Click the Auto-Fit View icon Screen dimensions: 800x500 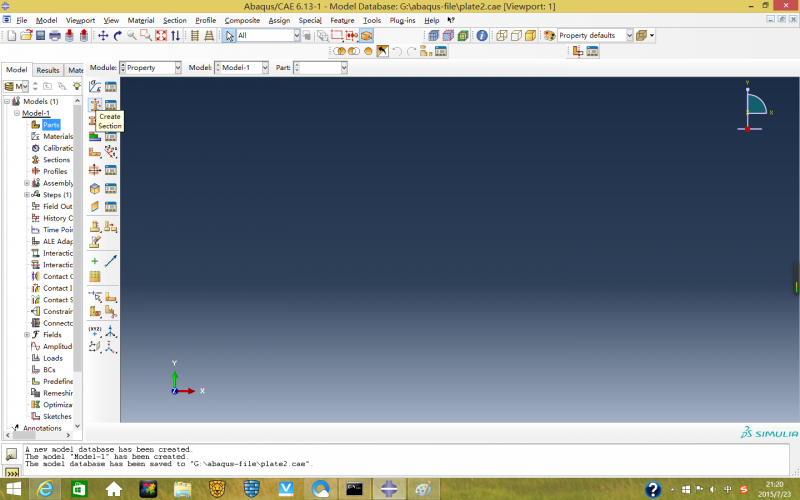tap(161, 35)
